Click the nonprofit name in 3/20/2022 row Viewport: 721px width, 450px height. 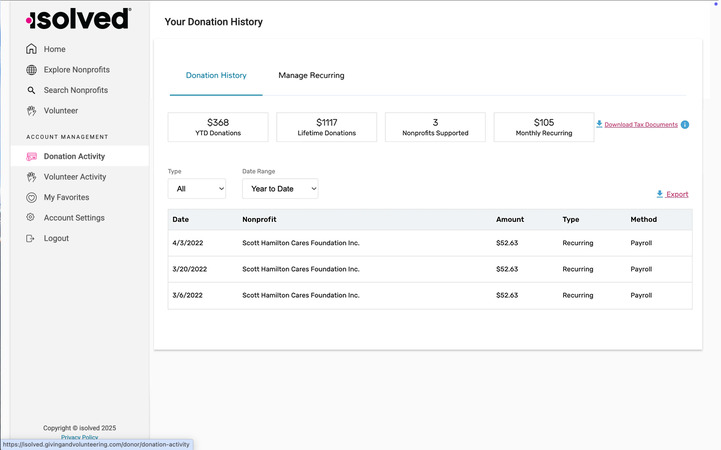pyautogui.click(x=301, y=269)
